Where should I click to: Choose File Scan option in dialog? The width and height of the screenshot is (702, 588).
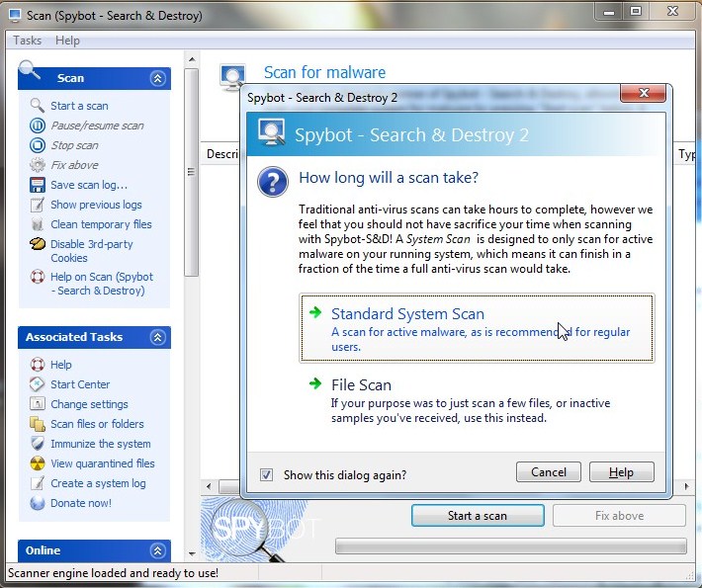point(477,399)
